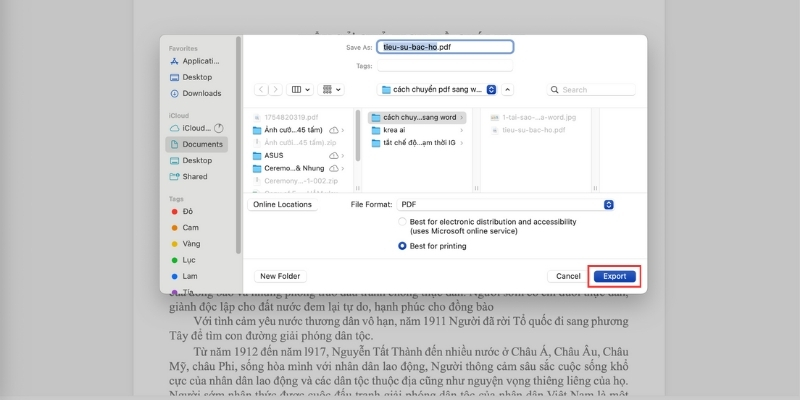
Task: Open the Shared sidebar location
Action: pos(194,176)
